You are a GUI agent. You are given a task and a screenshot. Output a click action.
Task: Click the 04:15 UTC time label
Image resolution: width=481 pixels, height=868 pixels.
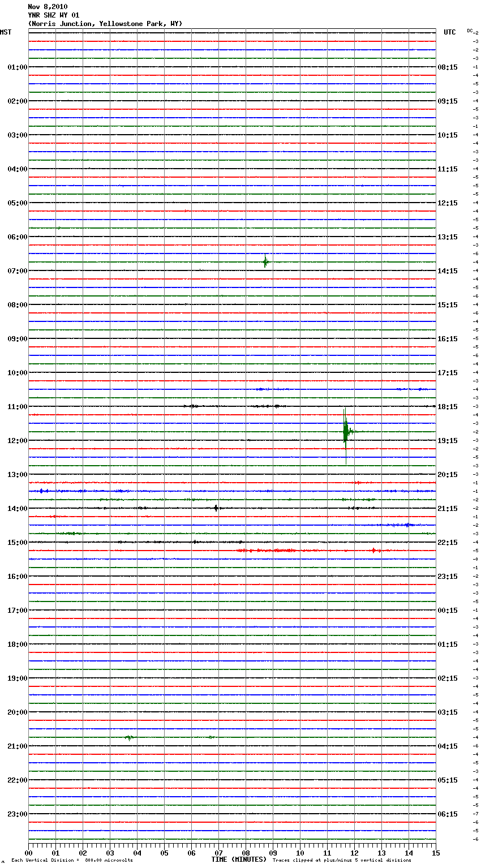pos(448,746)
